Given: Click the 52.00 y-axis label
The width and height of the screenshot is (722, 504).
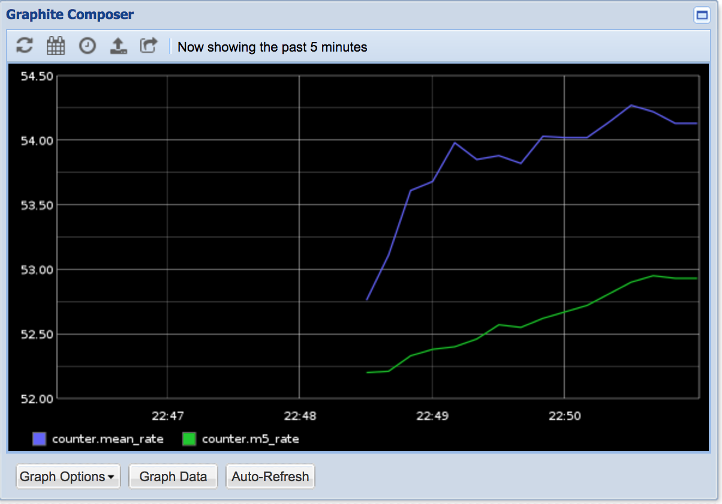Looking at the screenshot, I should click(35, 399).
